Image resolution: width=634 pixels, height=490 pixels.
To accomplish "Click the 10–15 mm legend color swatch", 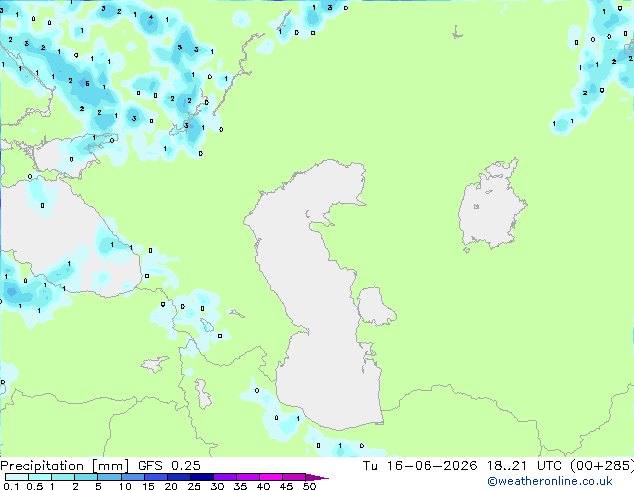I will (132, 477).
